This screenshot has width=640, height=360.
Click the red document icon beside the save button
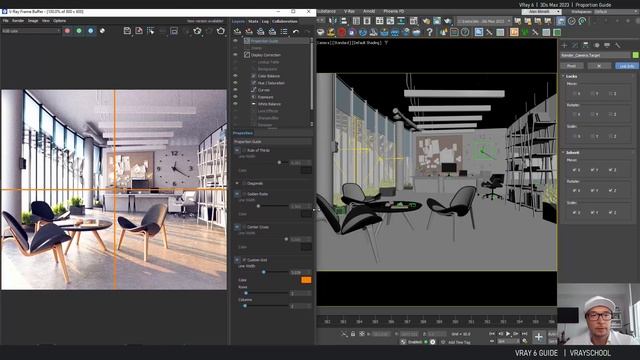[139, 31]
